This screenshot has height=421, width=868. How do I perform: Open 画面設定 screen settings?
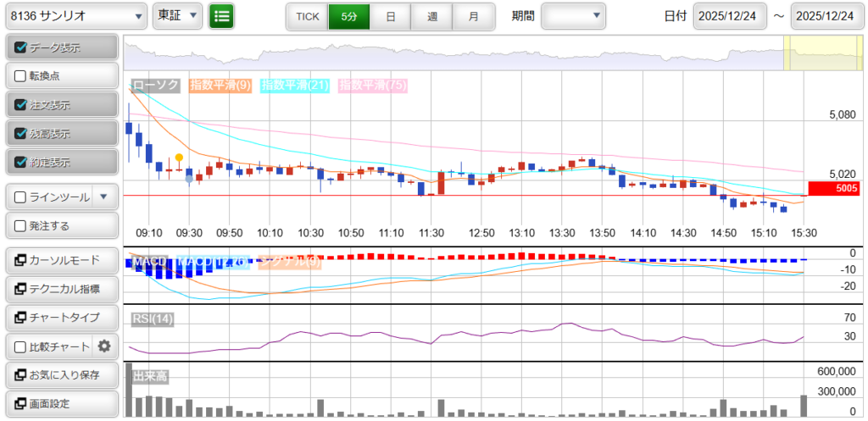(61, 403)
